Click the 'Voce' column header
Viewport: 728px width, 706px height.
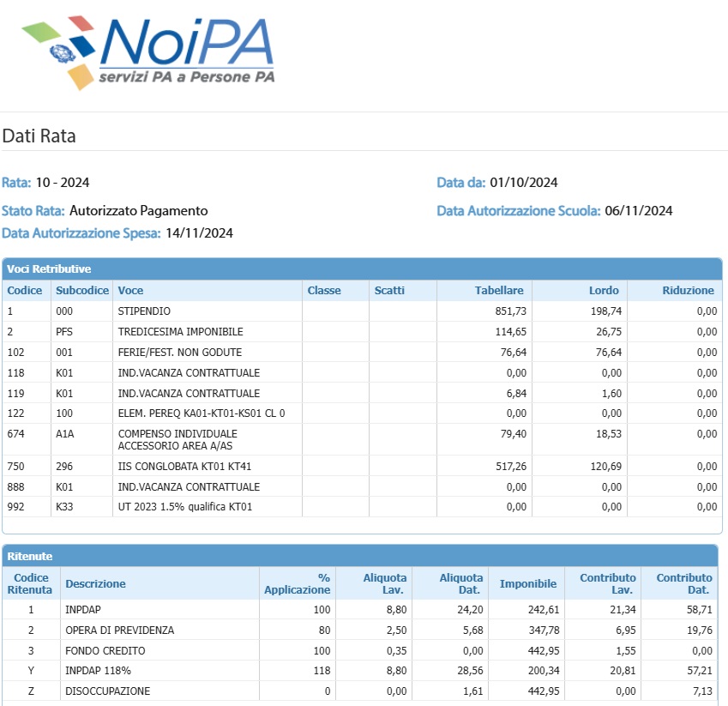point(130,290)
